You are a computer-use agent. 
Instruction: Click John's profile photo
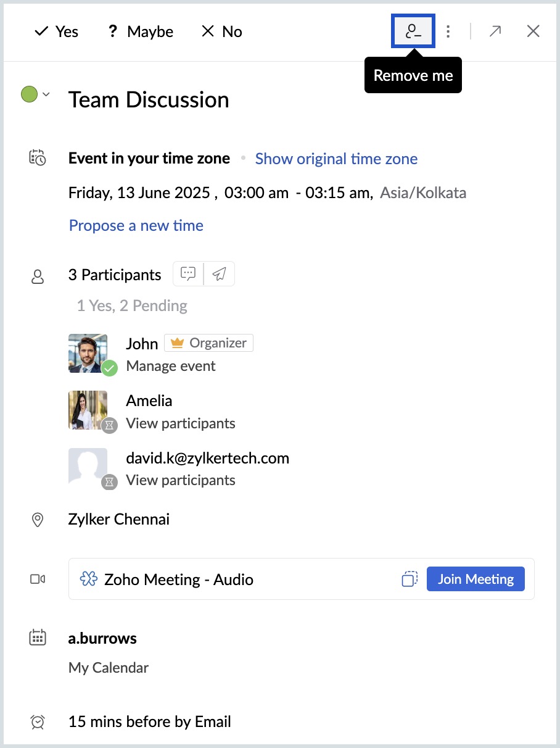88,353
